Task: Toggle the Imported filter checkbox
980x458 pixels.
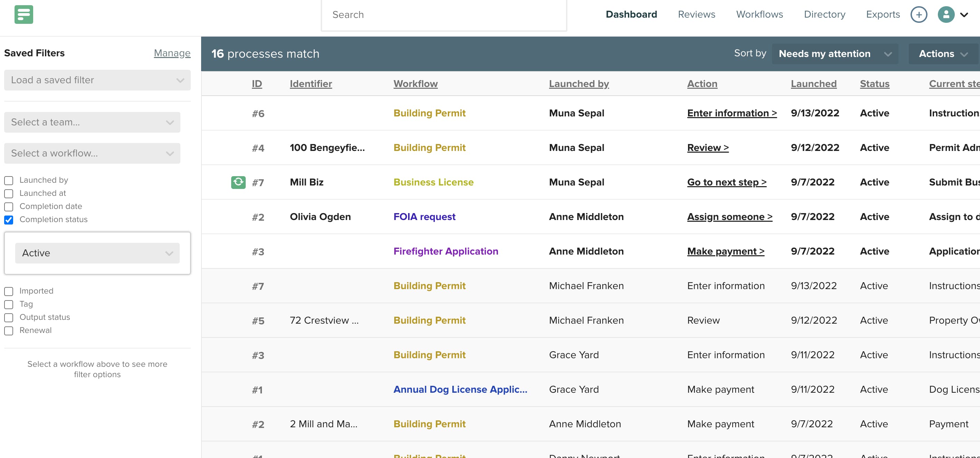Action: [9, 292]
